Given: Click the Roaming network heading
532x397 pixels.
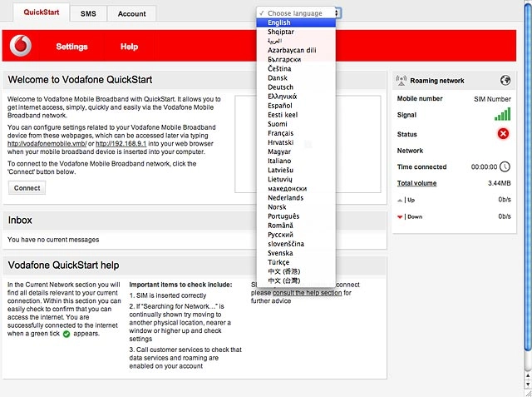Looking at the screenshot, I should 437,81.
